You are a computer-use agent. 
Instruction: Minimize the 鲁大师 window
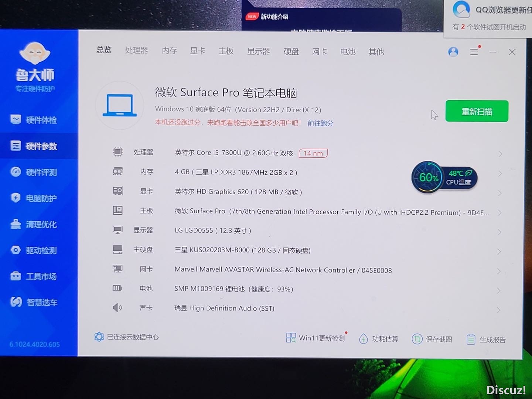(493, 52)
